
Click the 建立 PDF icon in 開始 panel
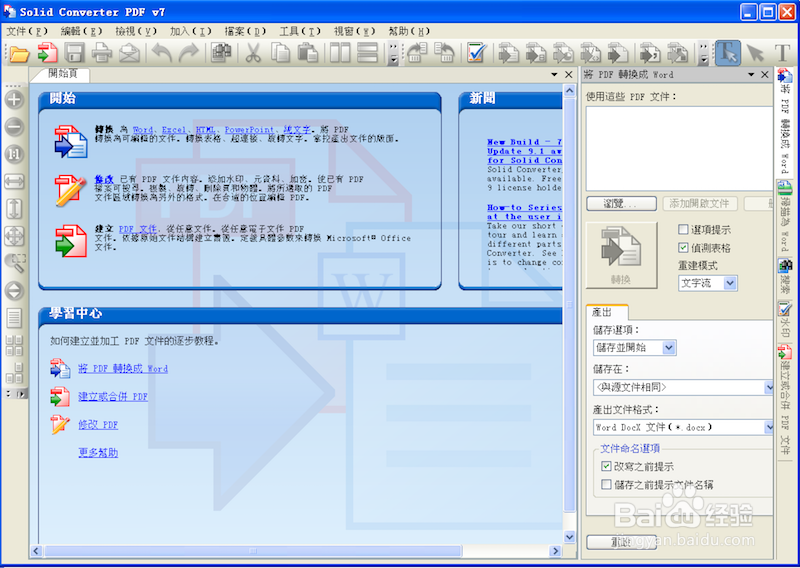(70, 240)
